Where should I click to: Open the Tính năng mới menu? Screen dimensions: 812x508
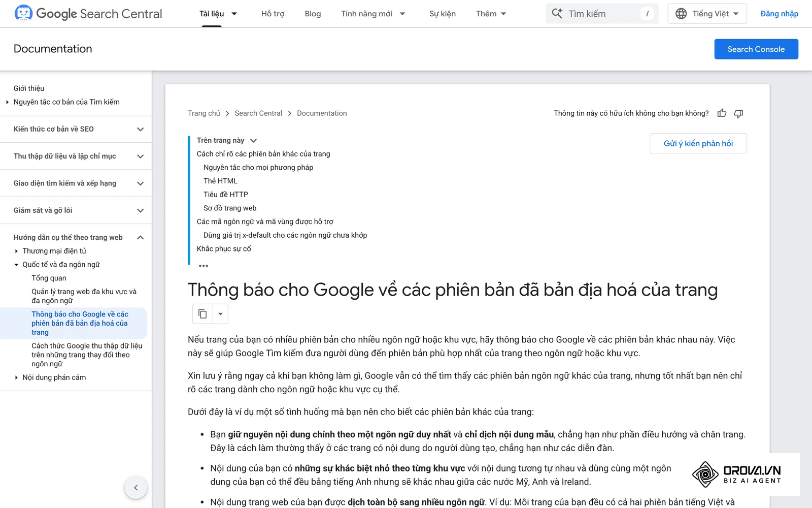366,14
